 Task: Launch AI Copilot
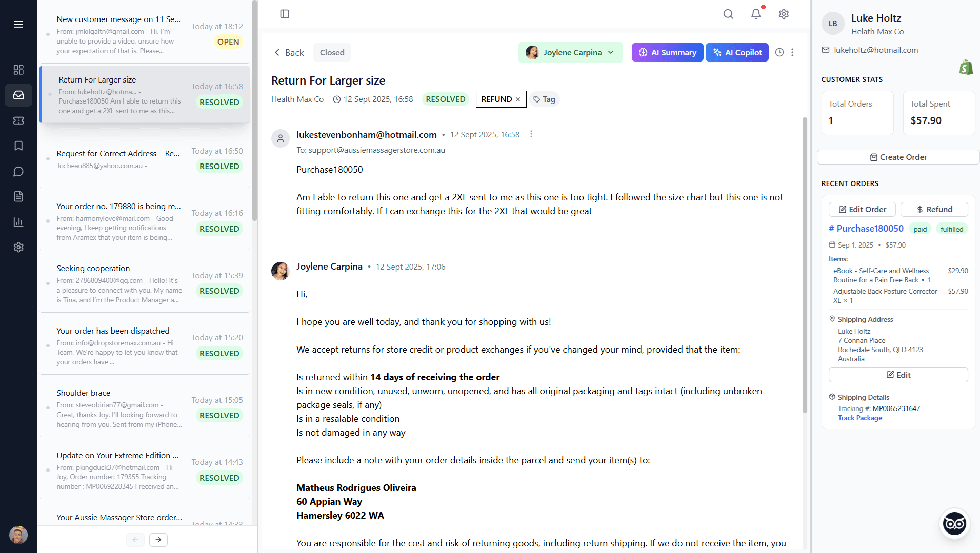click(737, 52)
